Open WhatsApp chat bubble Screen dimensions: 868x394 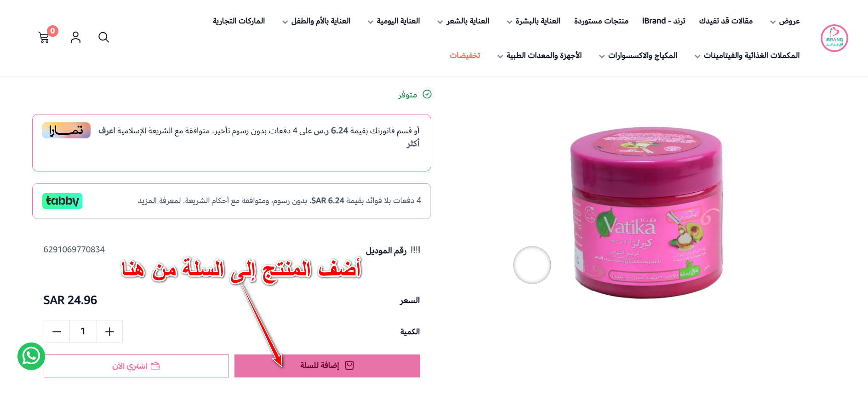[31, 356]
